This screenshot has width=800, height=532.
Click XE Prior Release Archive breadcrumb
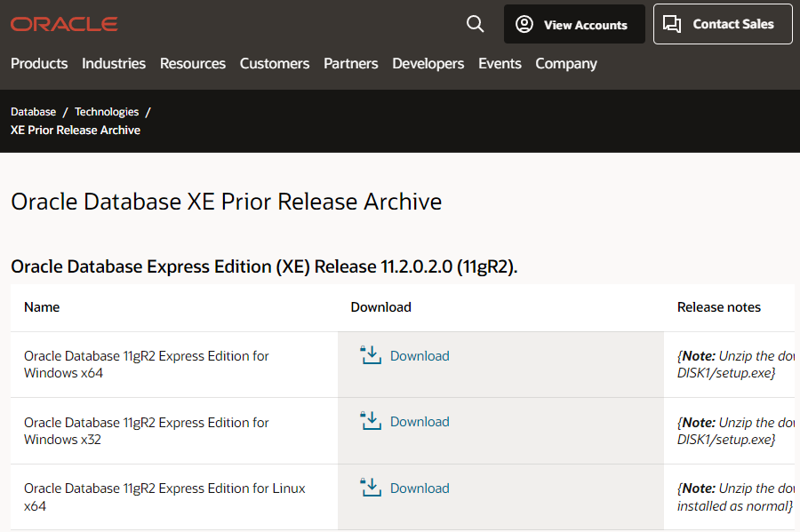click(76, 130)
